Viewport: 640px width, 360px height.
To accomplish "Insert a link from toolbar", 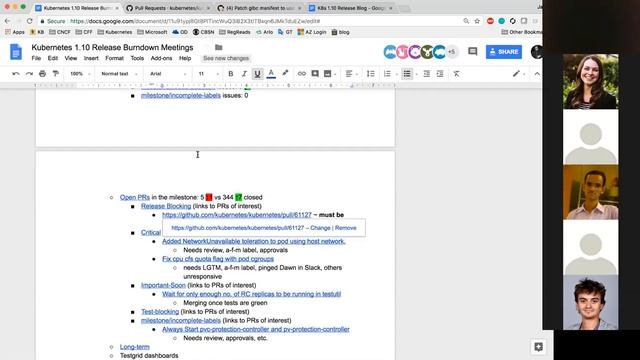I will click(301, 74).
